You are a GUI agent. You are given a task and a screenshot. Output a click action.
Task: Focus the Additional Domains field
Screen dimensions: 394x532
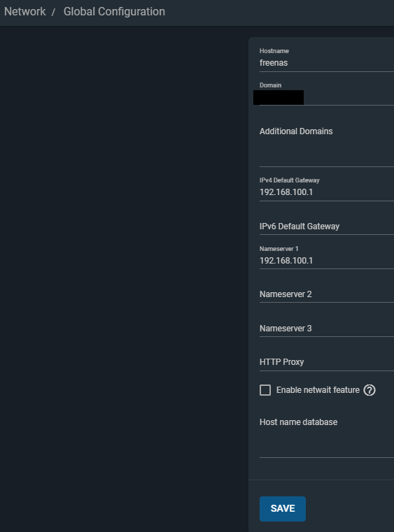tap(326, 145)
